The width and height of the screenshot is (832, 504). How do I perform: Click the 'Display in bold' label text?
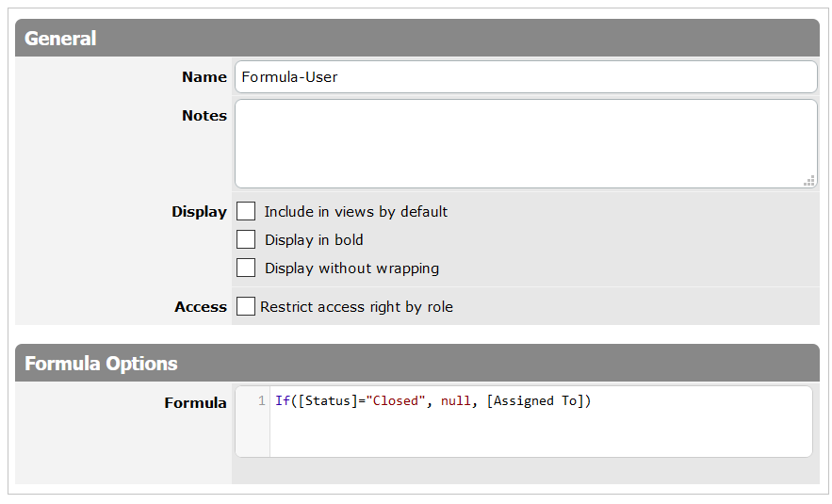[314, 240]
